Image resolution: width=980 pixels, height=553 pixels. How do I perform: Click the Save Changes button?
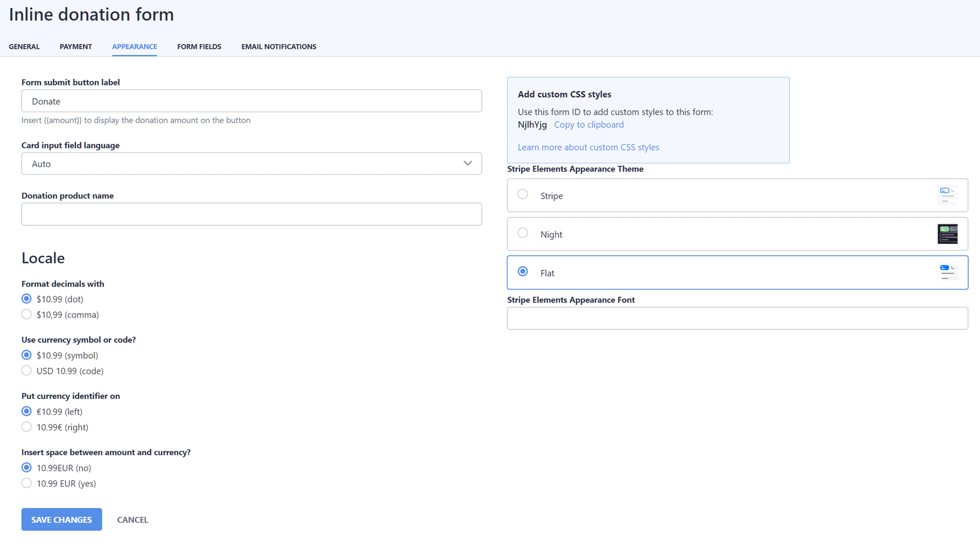click(61, 519)
